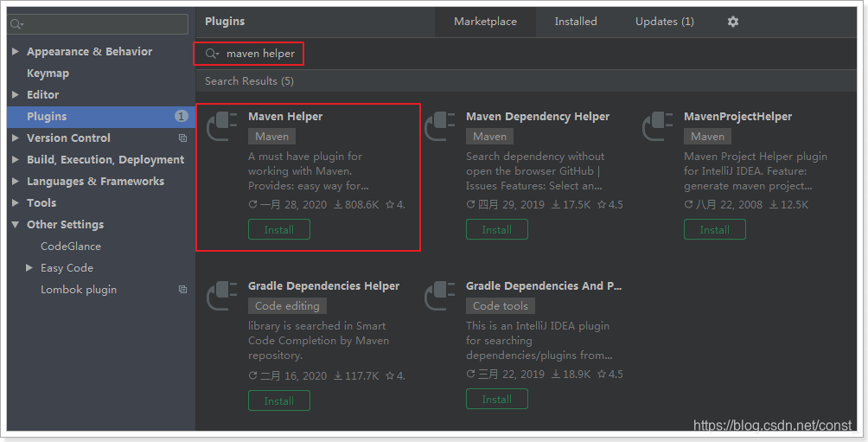Screen dimensions: 868x442
Task: Open the plugins settings gear menu
Action: 733,22
